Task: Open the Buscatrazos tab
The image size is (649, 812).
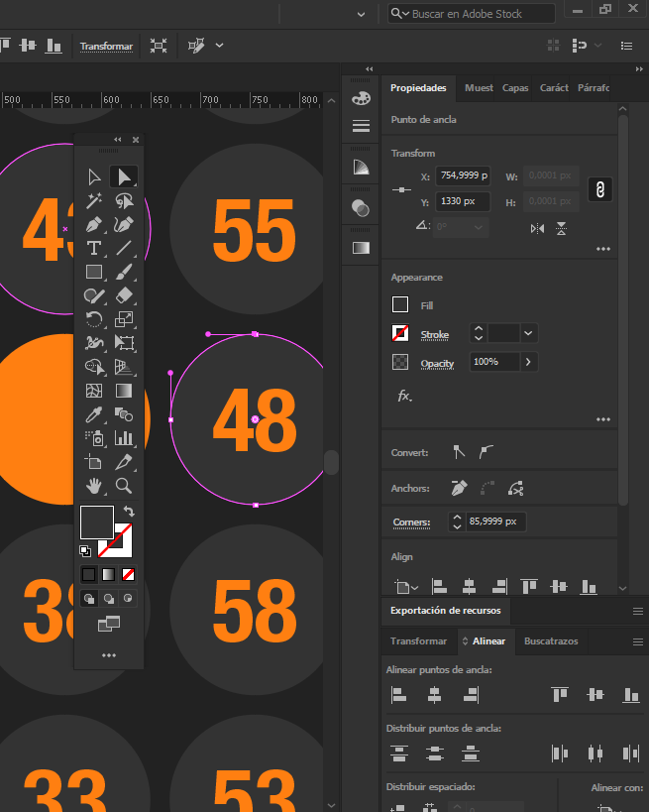Action: [551, 641]
